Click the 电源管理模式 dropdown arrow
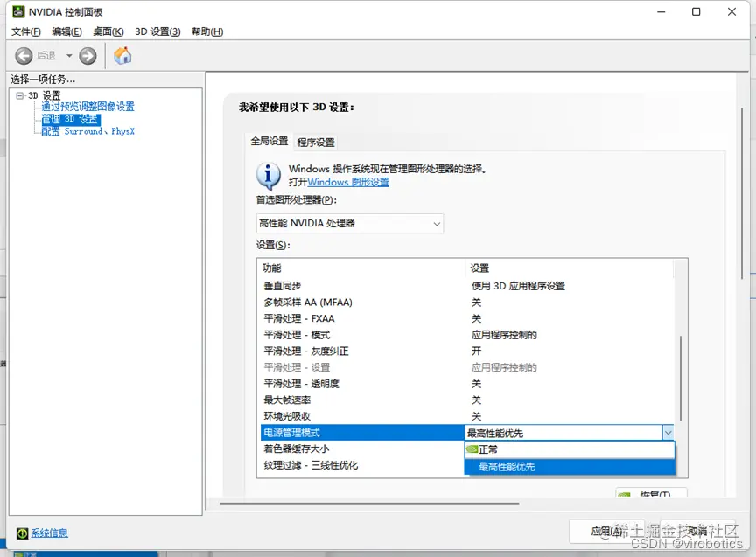 coord(668,432)
